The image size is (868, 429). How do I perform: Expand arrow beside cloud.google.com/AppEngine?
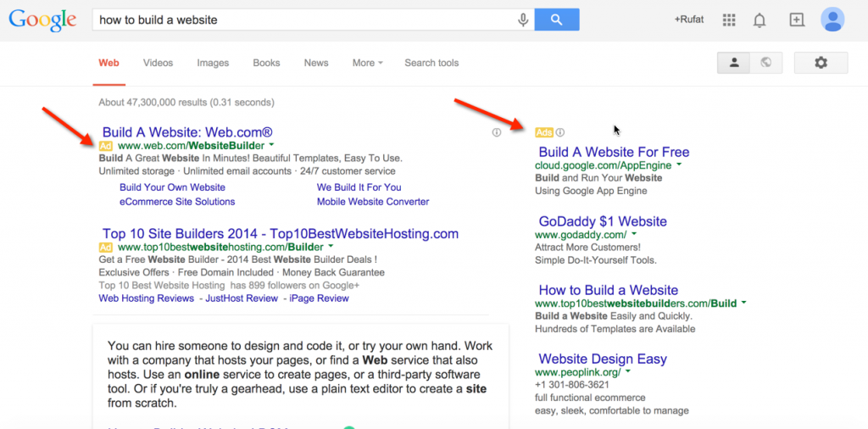679,165
